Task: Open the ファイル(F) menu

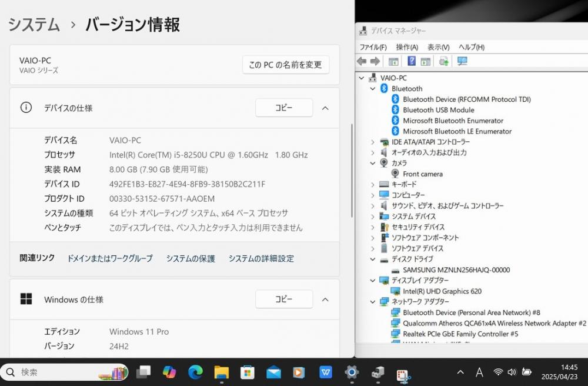Action: click(373, 47)
